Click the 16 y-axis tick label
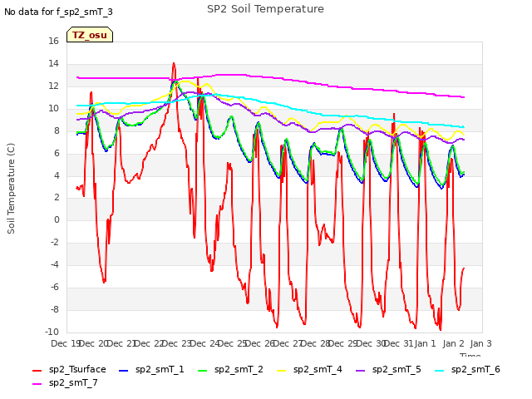This screenshot has height=399, width=532. coord(53,41)
